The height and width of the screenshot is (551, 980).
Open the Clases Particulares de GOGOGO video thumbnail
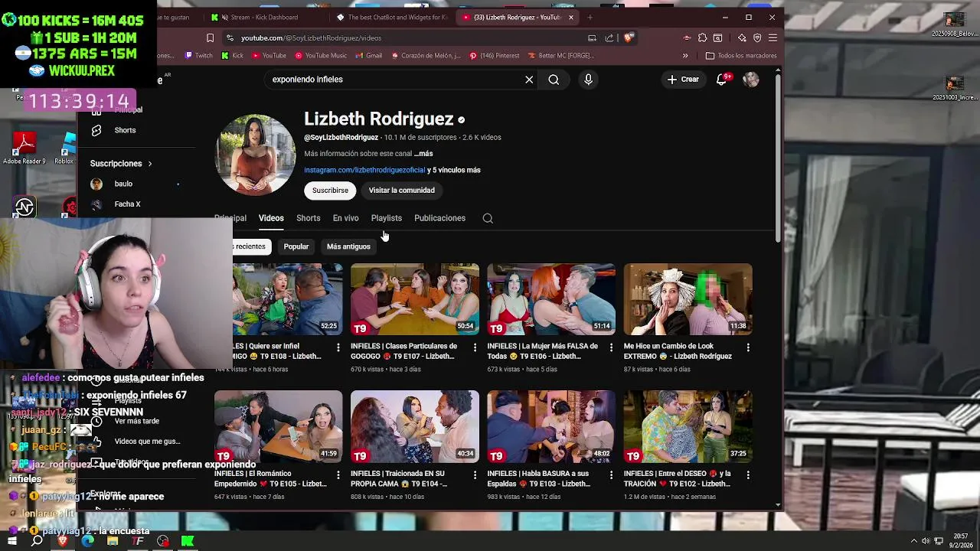pyautogui.click(x=415, y=299)
